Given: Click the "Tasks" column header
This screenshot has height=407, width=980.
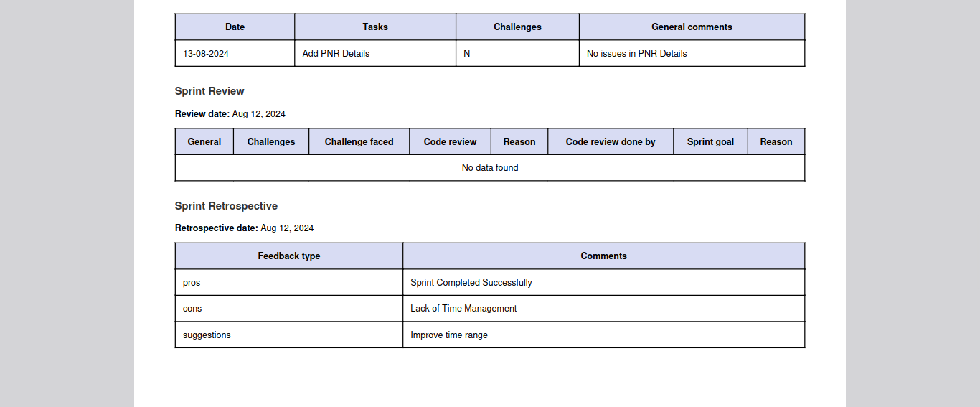Looking at the screenshot, I should (375, 27).
